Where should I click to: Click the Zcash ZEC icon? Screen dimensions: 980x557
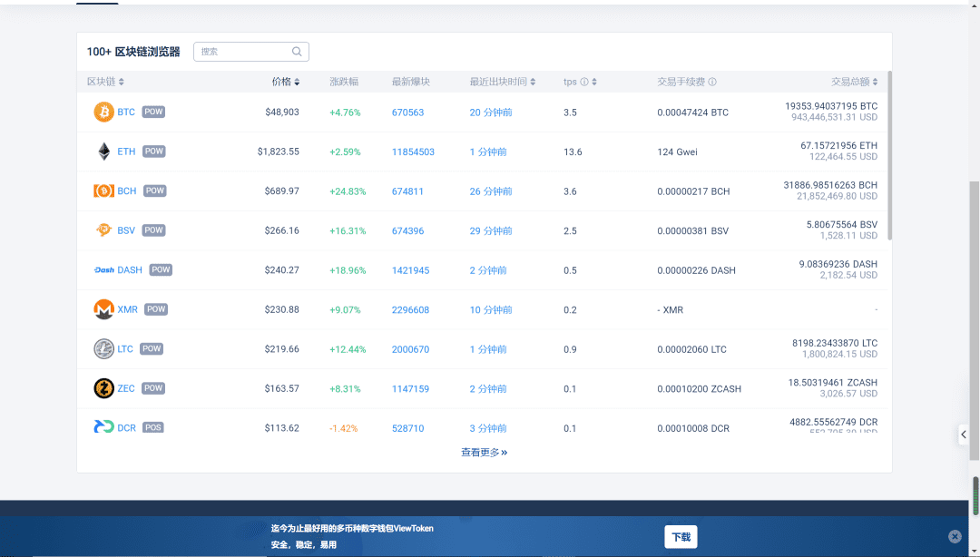tap(103, 388)
